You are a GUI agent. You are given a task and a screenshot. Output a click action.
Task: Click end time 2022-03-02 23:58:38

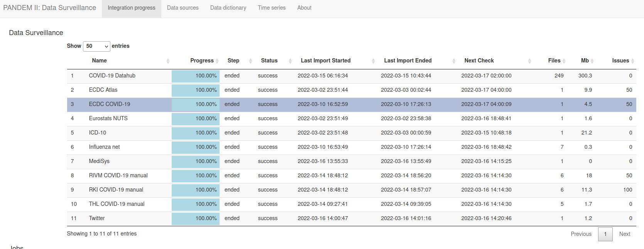(406, 118)
